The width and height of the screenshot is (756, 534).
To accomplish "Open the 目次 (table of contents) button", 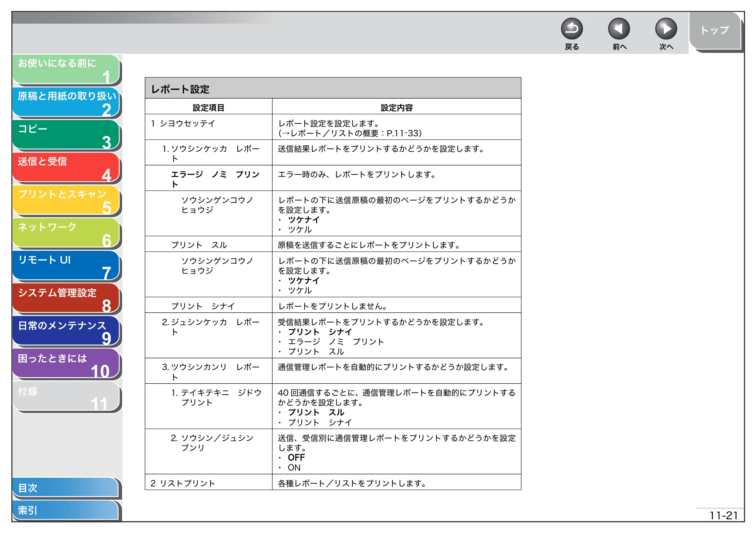I will click(x=65, y=488).
